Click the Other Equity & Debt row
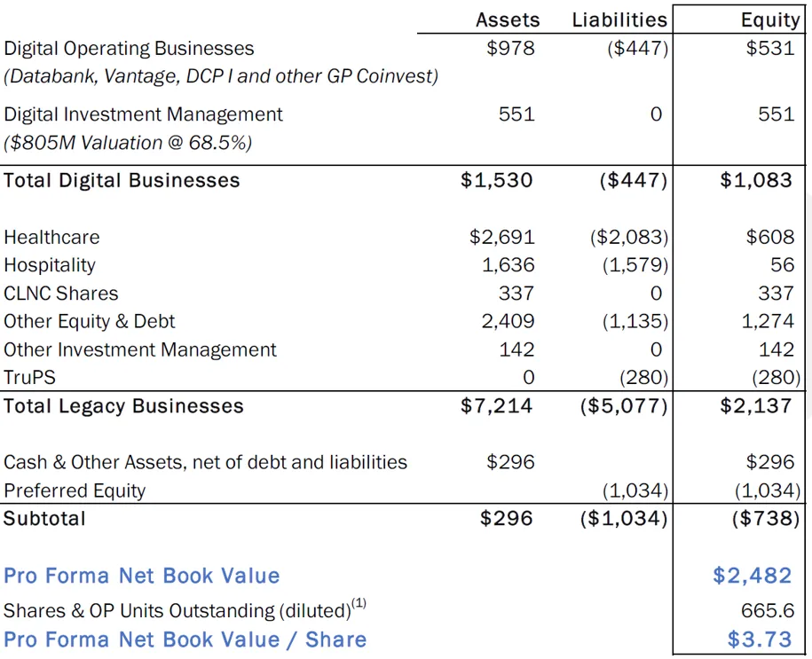Screen dimensions: 812x659 click(x=88, y=321)
